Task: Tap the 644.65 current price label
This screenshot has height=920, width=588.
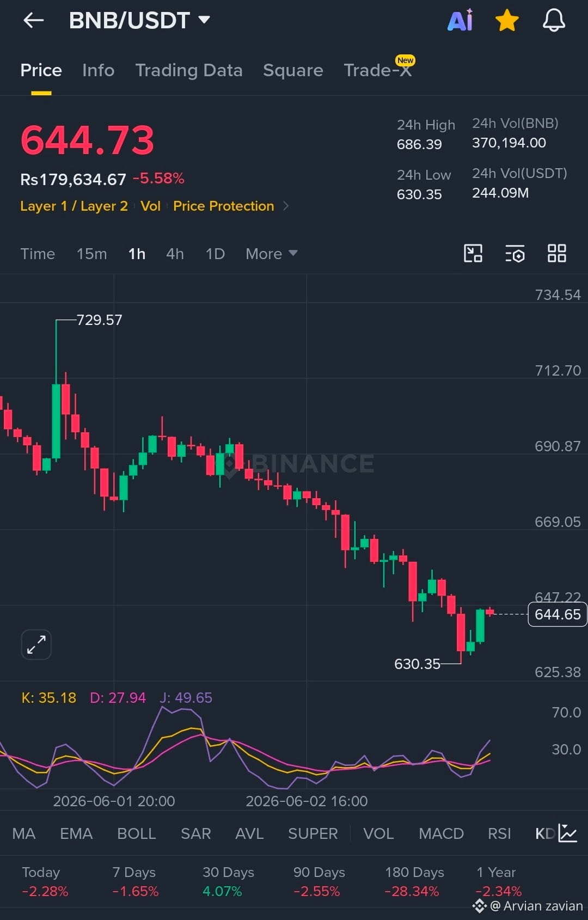Action: click(558, 615)
